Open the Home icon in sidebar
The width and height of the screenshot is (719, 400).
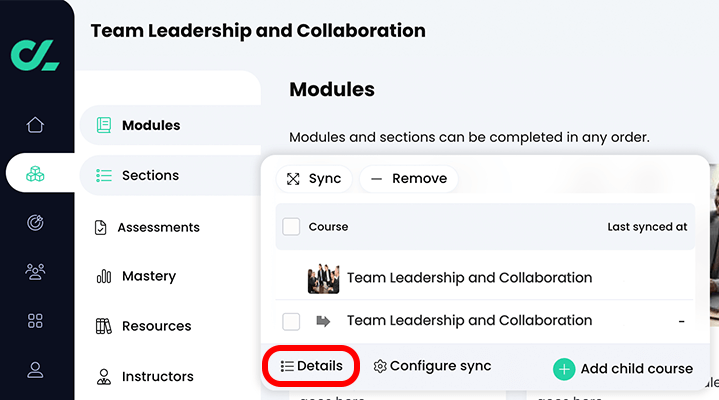pos(36,125)
